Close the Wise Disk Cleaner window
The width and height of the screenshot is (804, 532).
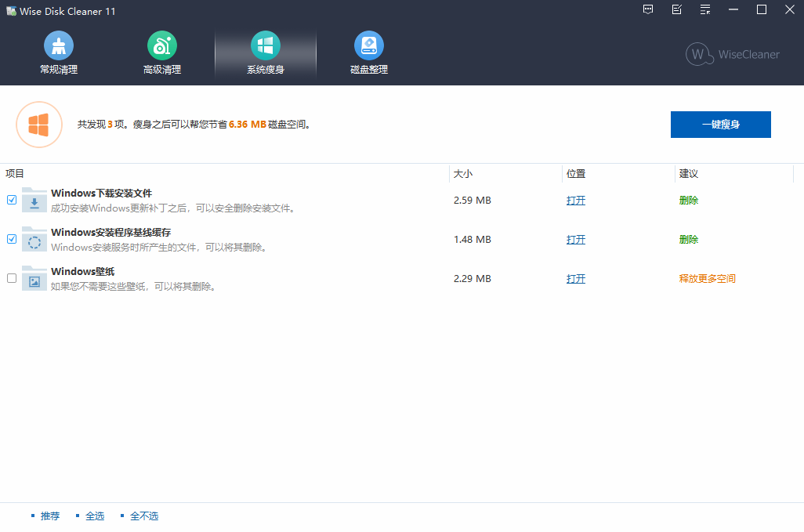point(790,9)
